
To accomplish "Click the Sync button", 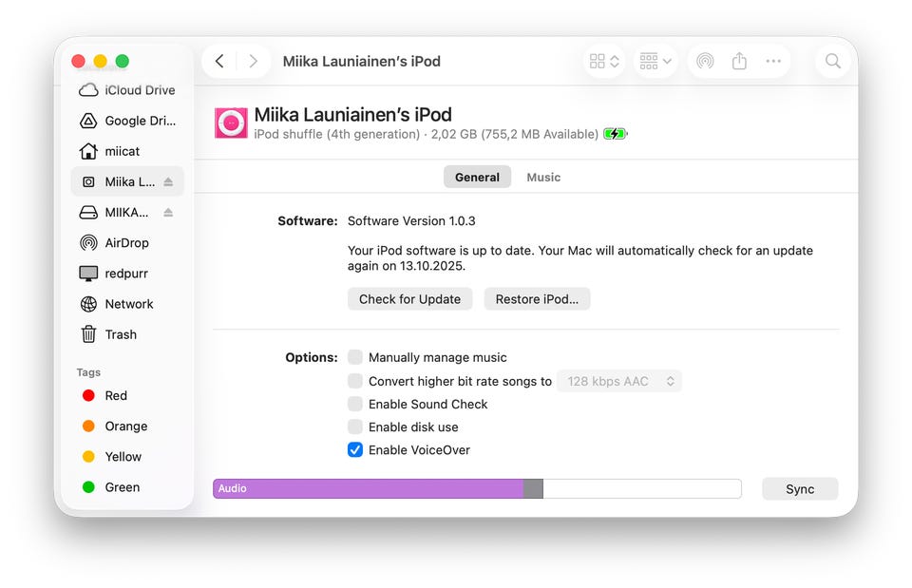I will pos(800,488).
